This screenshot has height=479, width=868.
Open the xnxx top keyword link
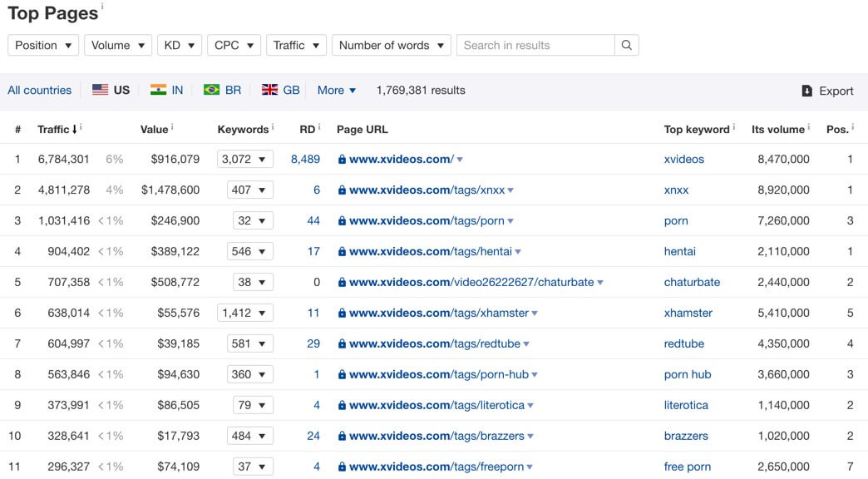pos(676,190)
